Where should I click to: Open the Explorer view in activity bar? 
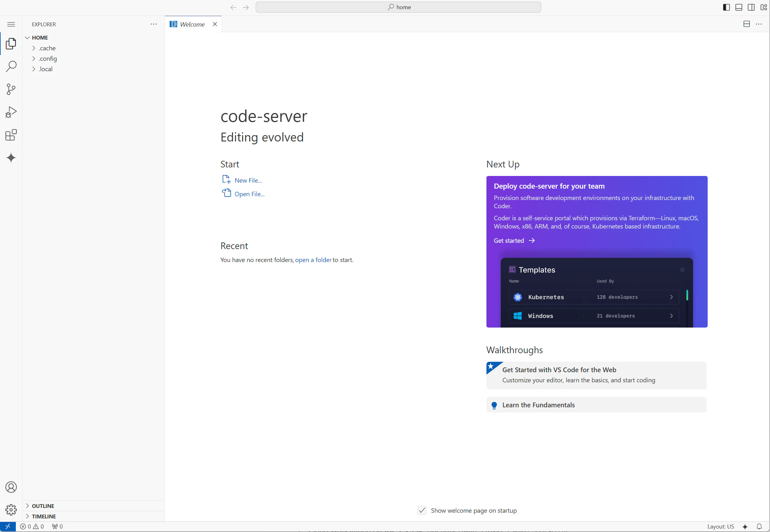11,44
